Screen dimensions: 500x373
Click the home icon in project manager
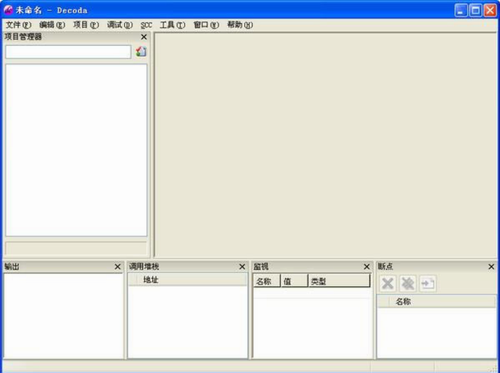tap(141, 51)
